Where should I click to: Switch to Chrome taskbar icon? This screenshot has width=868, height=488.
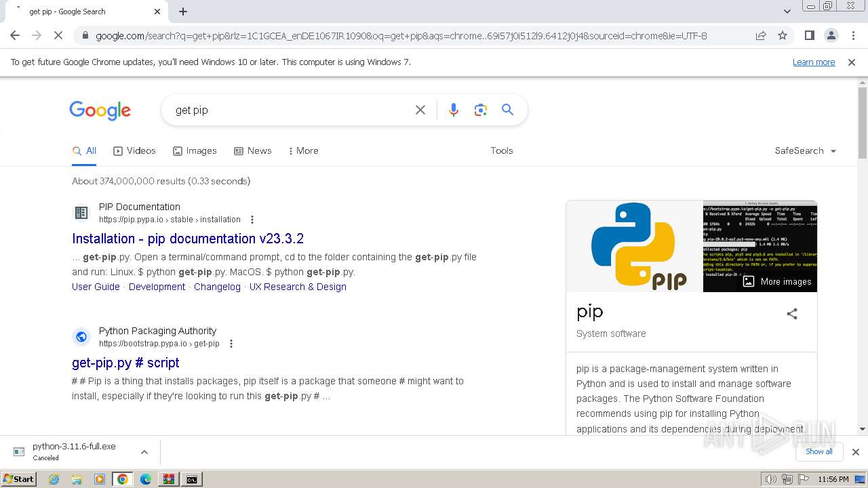click(x=123, y=479)
